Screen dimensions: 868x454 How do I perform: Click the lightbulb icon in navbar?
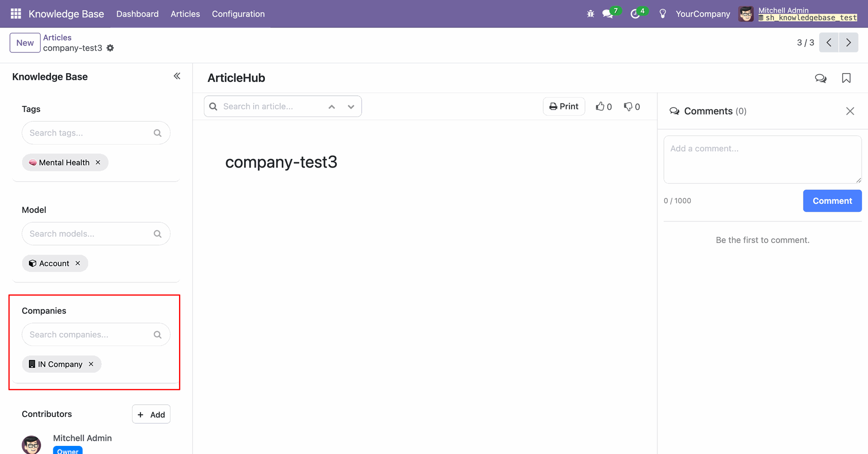663,14
